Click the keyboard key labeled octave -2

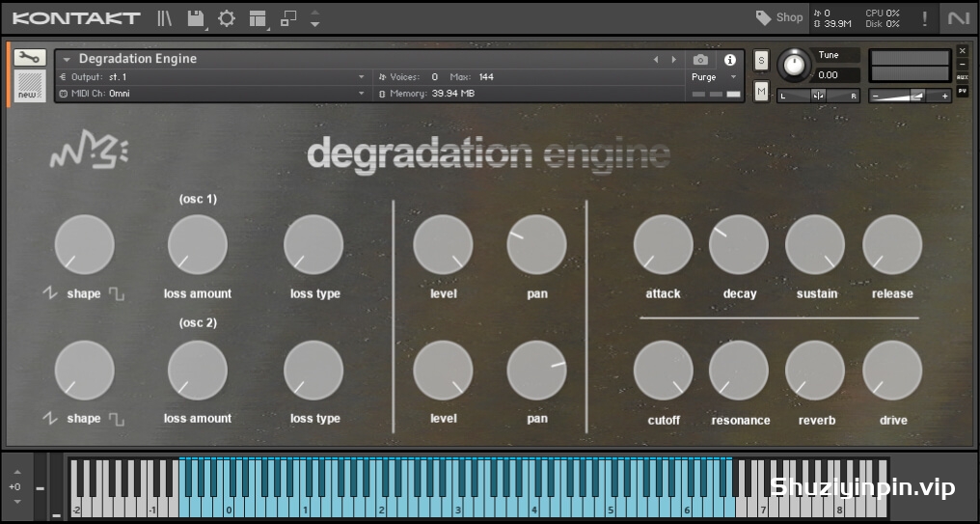pyautogui.click(x=75, y=507)
